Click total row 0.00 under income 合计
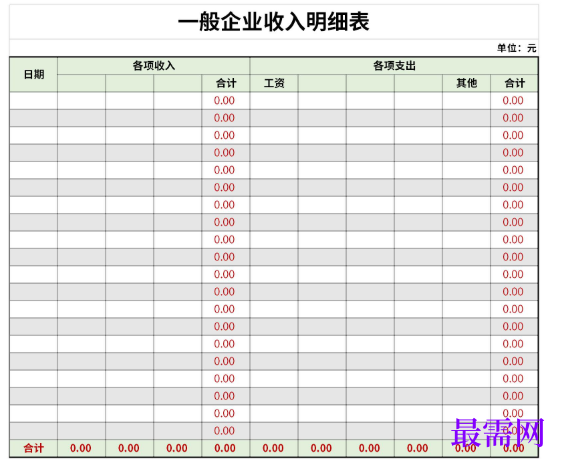The image size is (563, 464). pyautogui.click(x=225, y=448)
